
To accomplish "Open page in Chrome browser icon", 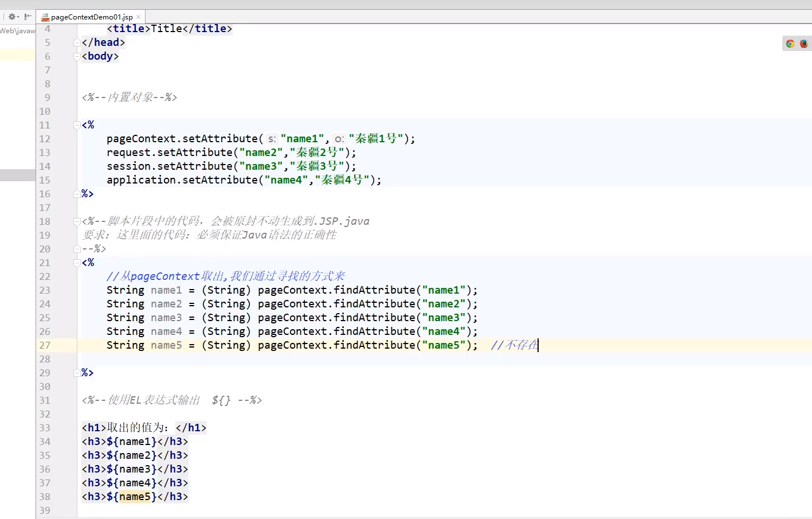I will tap(790, 44).
